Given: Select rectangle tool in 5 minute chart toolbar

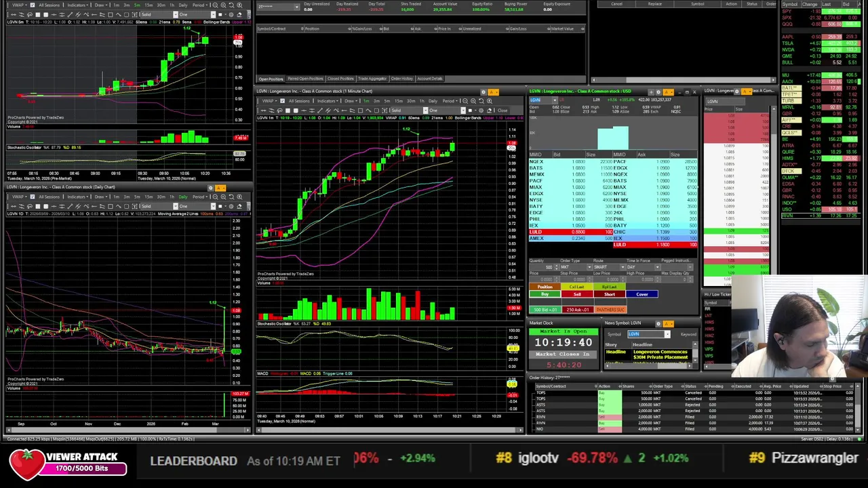Looking at the screenshot, I should (x=110, y=15).
